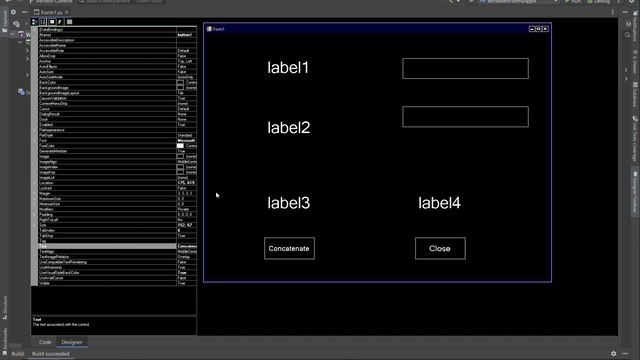This screenshot has width=640, height=360.
Task: Open the Database panel on right sidebar
Action: pos(636,95)
